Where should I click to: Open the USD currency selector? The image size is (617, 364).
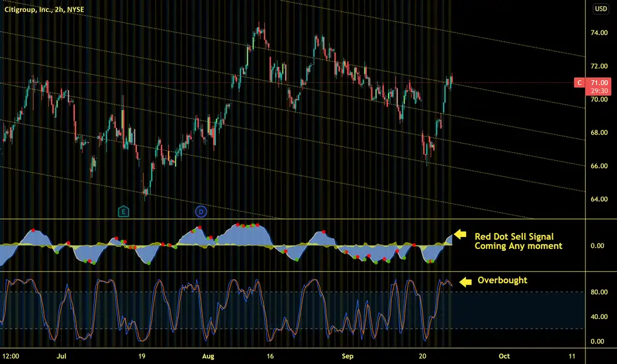[x=601, y=9]
